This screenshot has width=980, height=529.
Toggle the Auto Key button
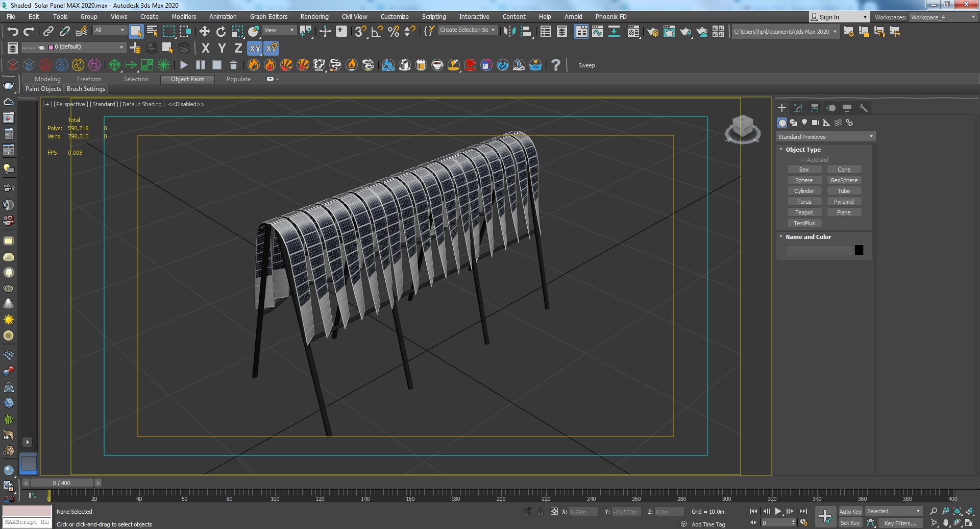pyautogui.click(x=850, y=511)
